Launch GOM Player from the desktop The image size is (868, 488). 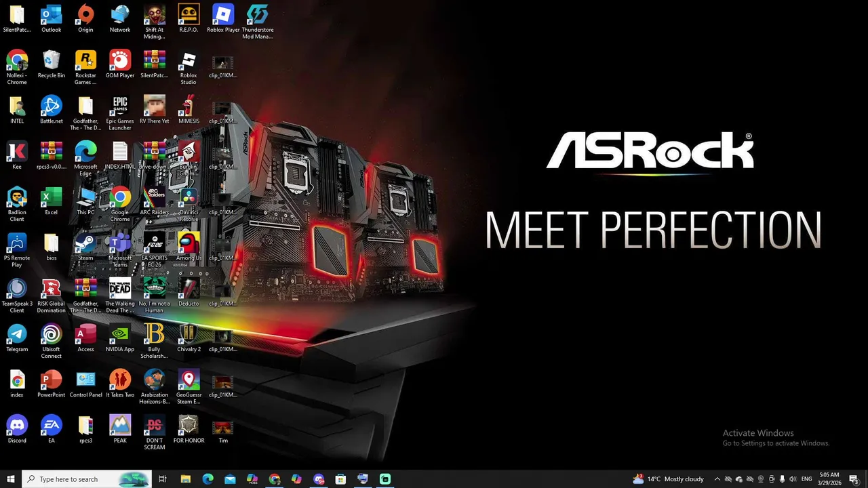(x=120, y=64)
